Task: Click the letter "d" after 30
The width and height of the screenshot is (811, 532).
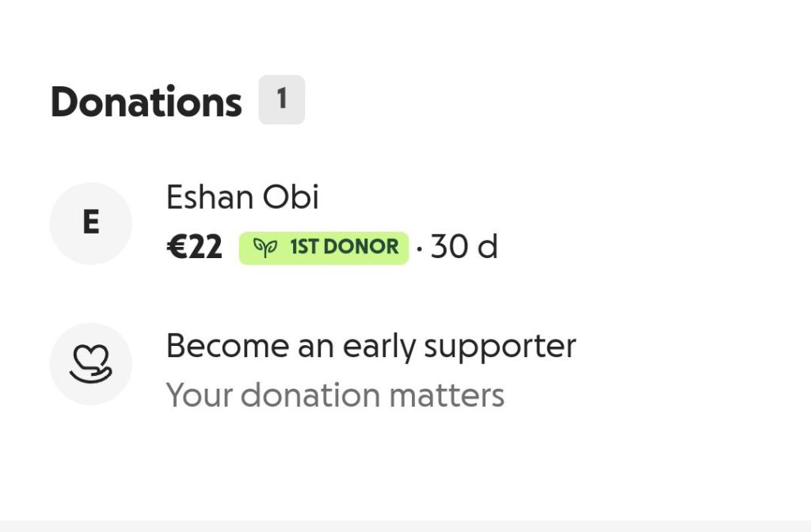Action: (487, 248)
